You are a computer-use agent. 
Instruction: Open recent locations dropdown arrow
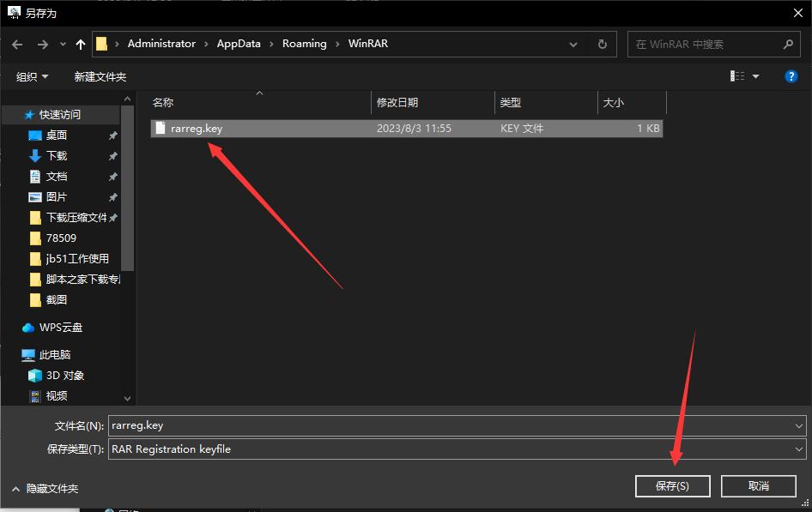pyautogui.click(x=63, y=45)
